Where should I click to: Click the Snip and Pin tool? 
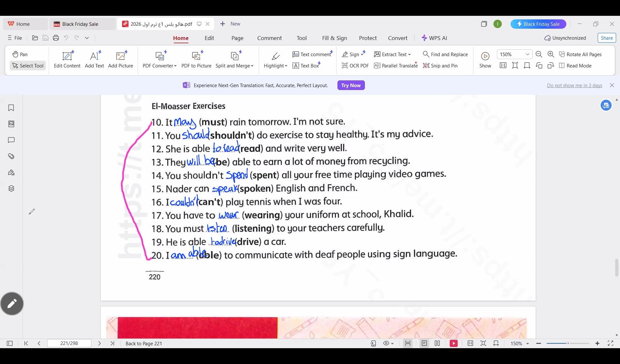point(440,66)
